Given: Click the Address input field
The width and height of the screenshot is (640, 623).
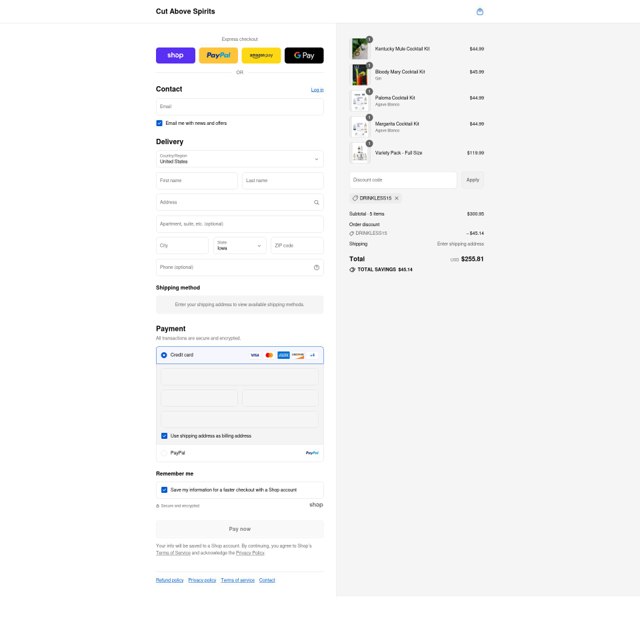Looking at the screenshot, I should (240, 202).
